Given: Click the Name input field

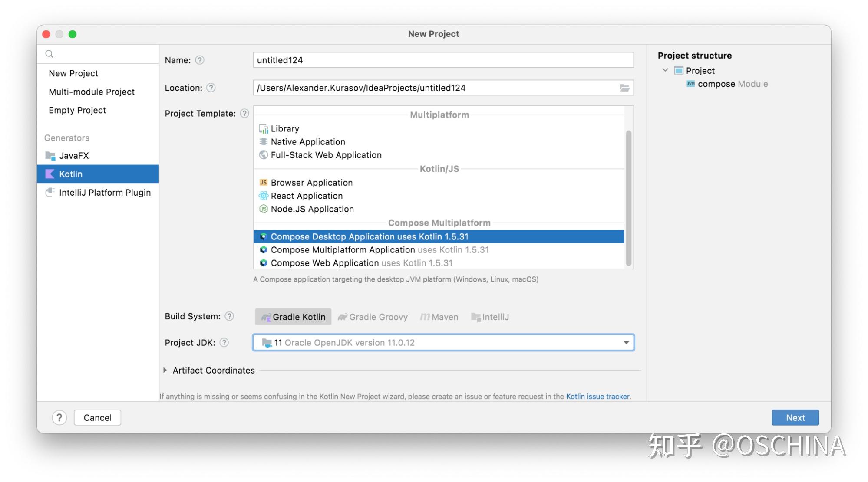Looking at the screenshot, I should click(443, 60).
